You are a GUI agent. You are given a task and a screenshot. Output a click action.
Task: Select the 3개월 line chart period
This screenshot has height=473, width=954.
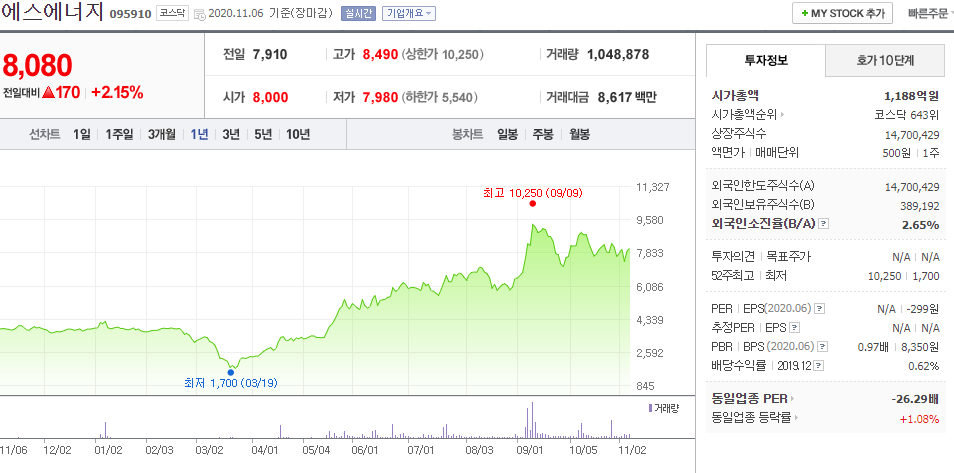point(162,135)
